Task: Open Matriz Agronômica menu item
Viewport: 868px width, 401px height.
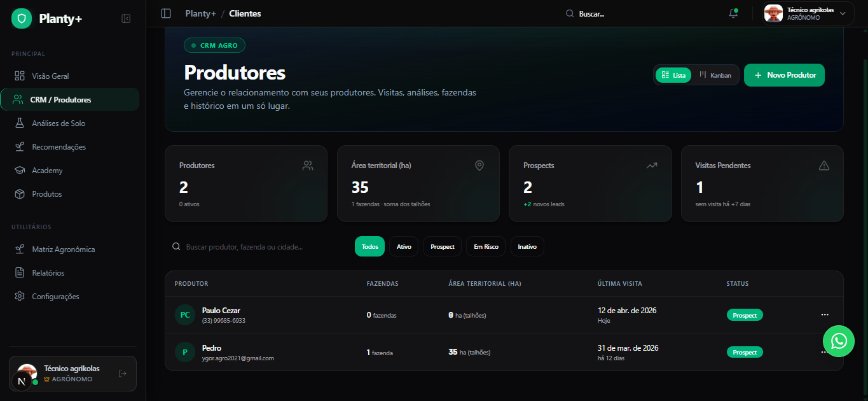Action: (63, 250)
